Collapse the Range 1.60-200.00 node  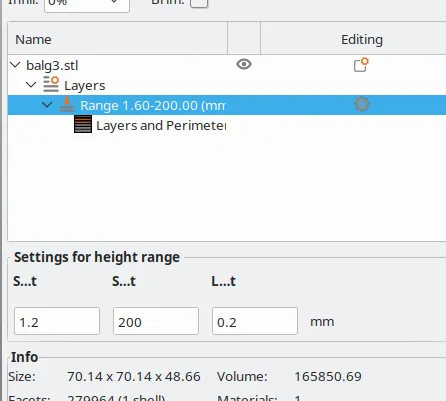tap(47, 105)
